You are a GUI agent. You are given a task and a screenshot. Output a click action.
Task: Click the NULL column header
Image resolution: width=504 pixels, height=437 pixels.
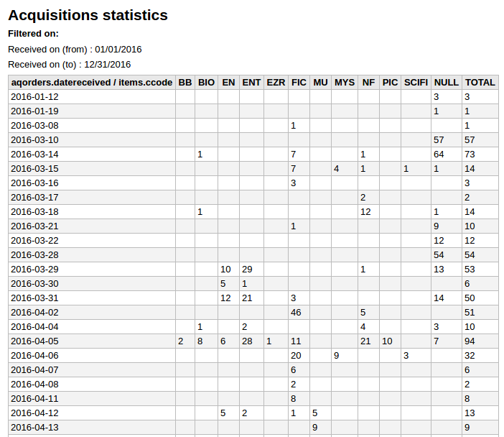tap(447, 83)
